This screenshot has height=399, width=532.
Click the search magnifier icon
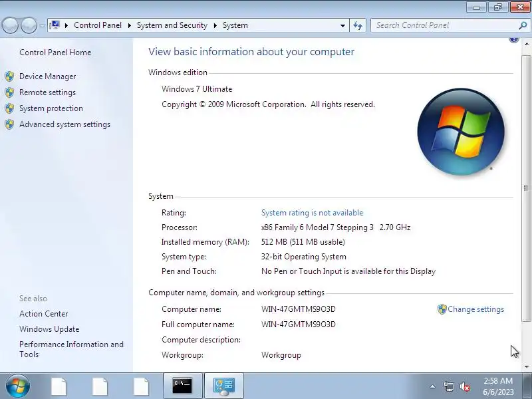click(523, 25)
